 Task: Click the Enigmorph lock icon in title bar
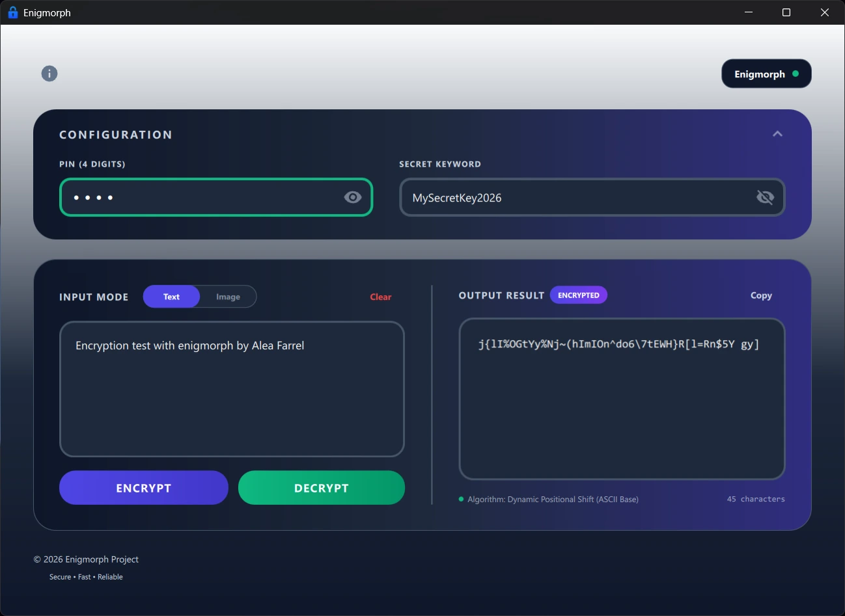[12, 12]
